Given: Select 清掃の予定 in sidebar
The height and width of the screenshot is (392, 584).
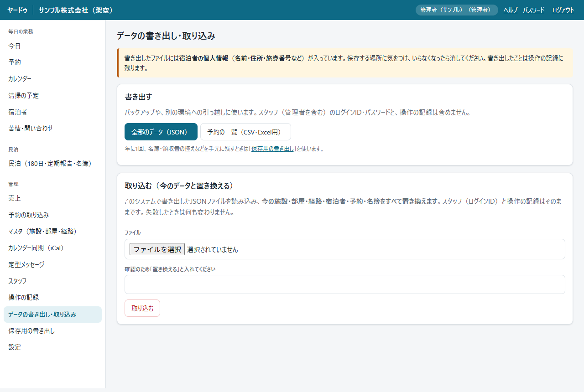Looking at the screenshot, I should click(x=52, y=95).
